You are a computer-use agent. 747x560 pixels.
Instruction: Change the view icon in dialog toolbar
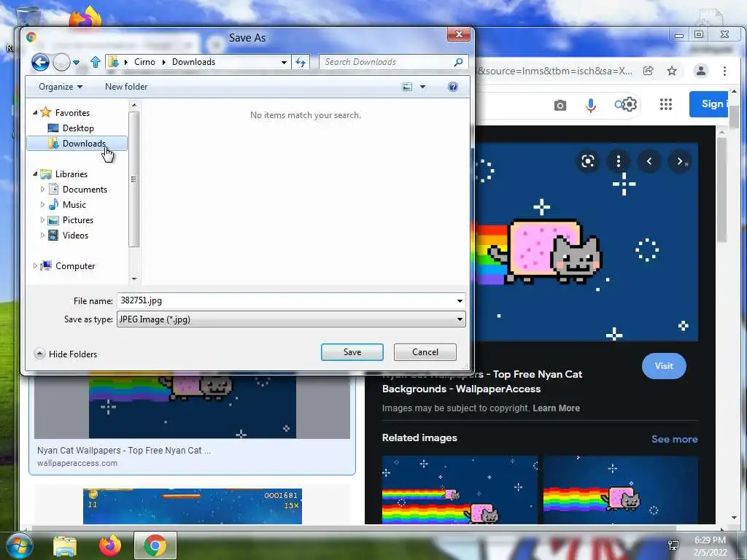pos(407,87)
